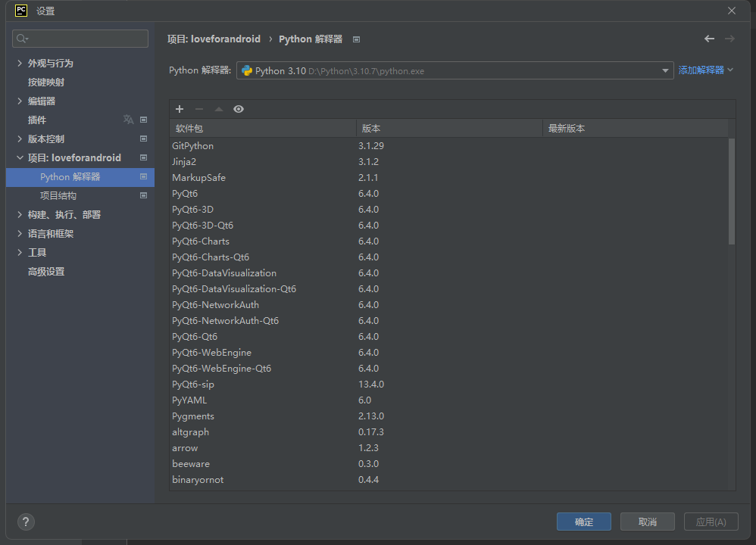Click the back navigation arrow
756x545 pixels.
coord(709,39)
